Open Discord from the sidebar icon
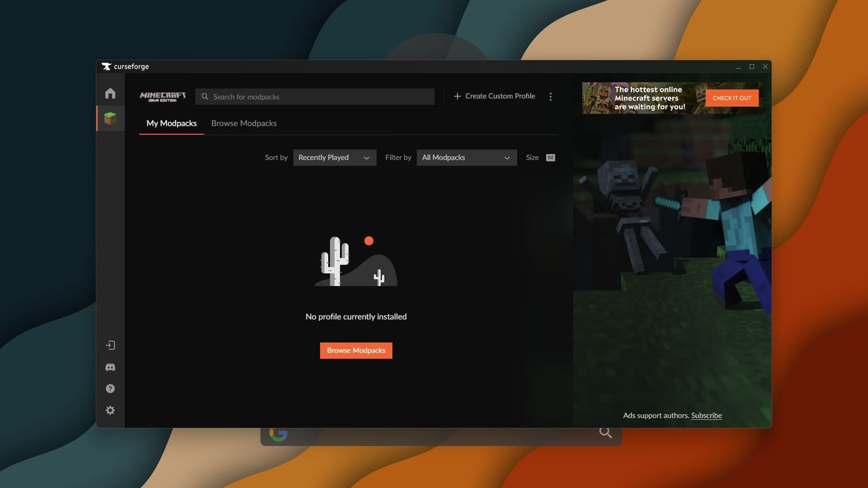The height and width of the screenshot is (488, 868). pyautogui.click(x=110, y=367)
